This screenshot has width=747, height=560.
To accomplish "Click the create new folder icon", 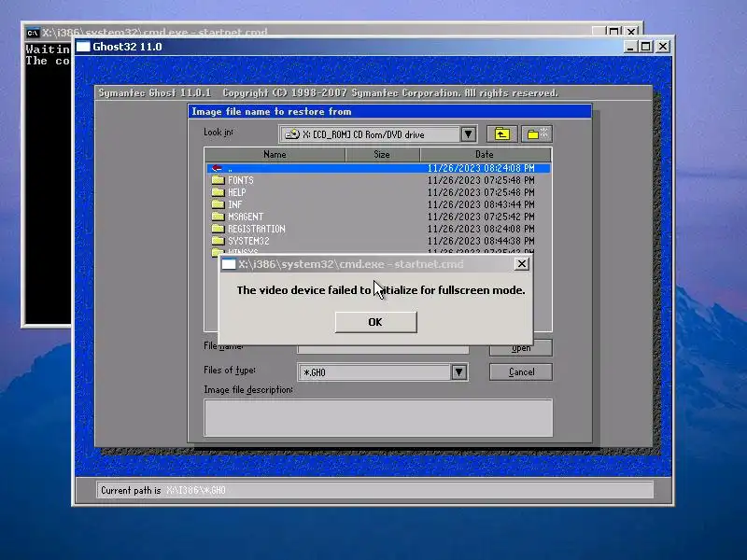I will click(x=537, y=134).
